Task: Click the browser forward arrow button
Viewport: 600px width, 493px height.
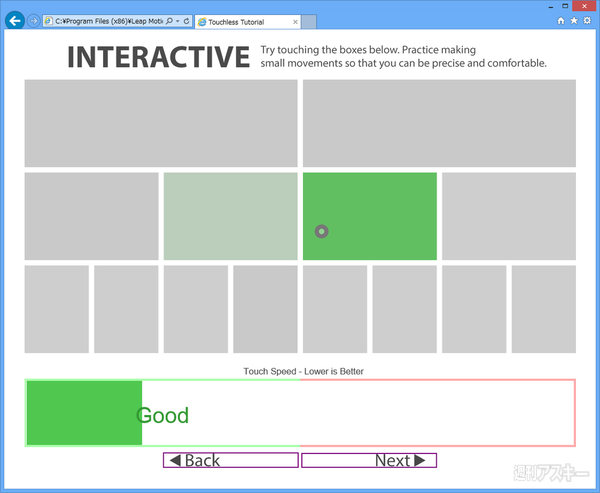Action: pos(34,21)
